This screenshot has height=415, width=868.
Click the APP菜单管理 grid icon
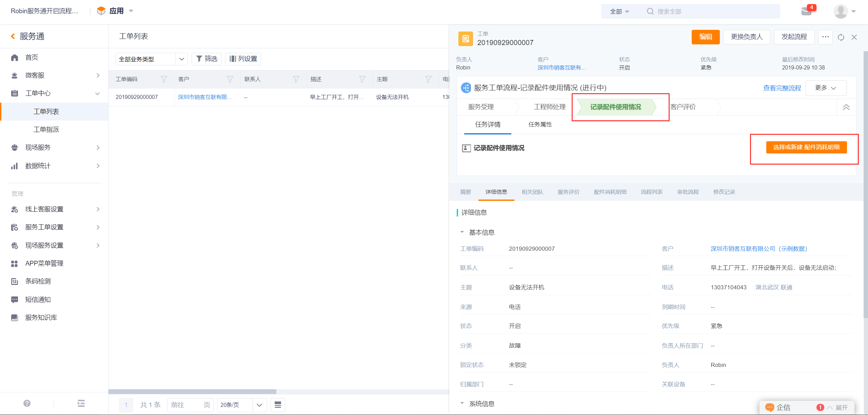[x=15, y=264]
